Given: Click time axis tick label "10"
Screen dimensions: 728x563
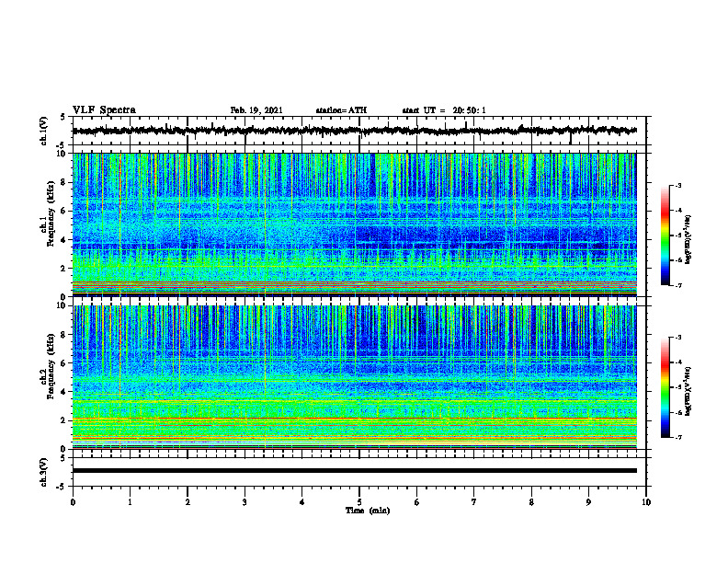Looking at the screenshot, I should 646,502.
